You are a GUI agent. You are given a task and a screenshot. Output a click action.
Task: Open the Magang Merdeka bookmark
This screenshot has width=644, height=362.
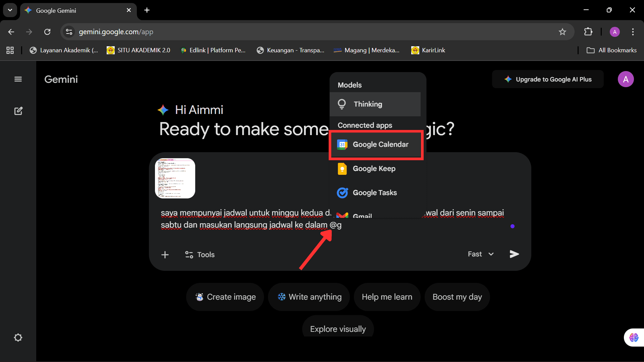pos(367,50)
